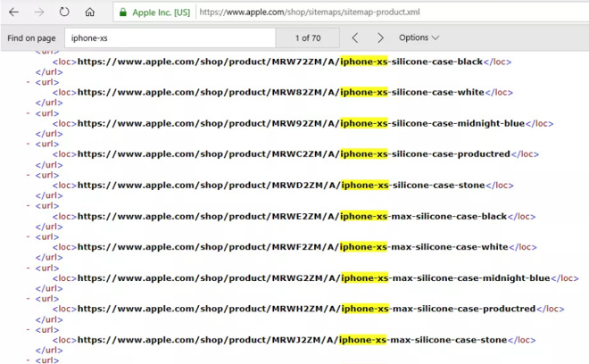Click the MRWJ2ZM xs-max-silicone-case-stone URL
The width and height of the screenshot is (589, 364).
[x=292, y=340]
